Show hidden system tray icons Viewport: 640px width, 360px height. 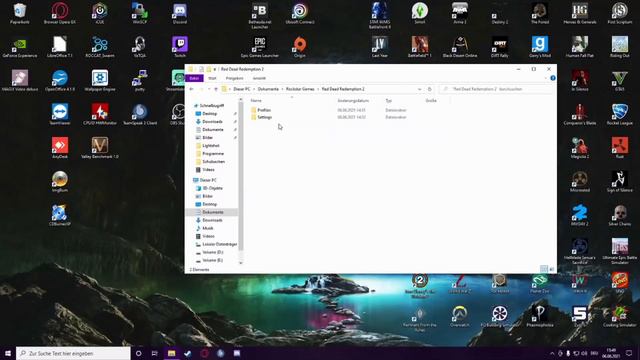point(552,353)
